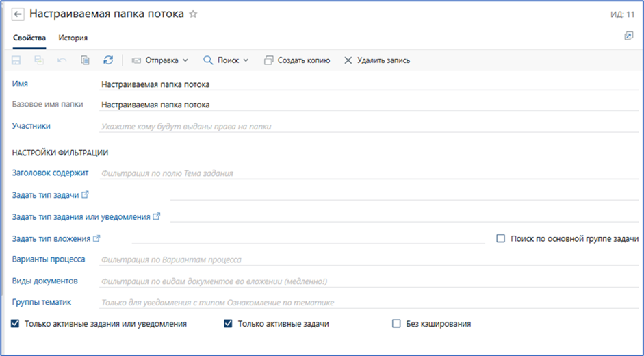Image resolution: width=644 pixels, height=356 pixels.
Task: Click the refresh icon in toolbar
Action: [108, 60]
